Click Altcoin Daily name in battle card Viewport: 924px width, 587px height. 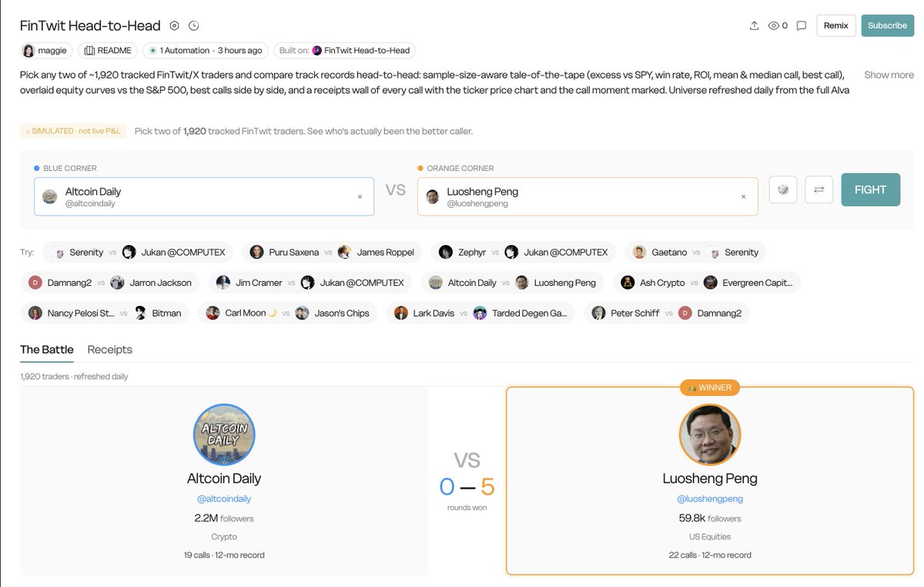click(x=224, y=478)
